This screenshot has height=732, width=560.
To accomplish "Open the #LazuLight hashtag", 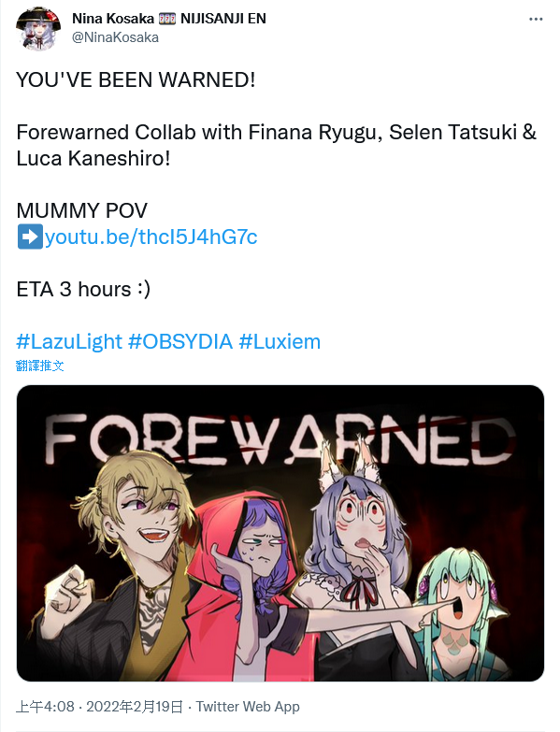I will click(x=69, y=342).
